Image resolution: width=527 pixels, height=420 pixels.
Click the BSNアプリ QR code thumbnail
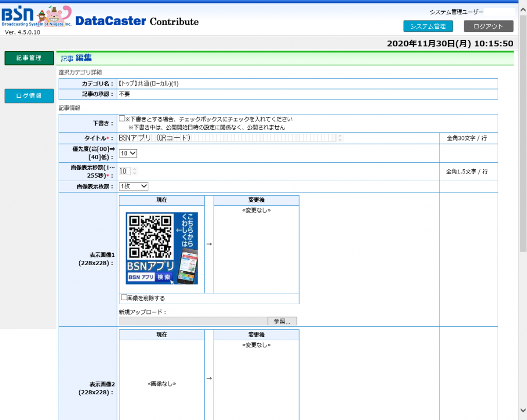(x=162, y=248)
